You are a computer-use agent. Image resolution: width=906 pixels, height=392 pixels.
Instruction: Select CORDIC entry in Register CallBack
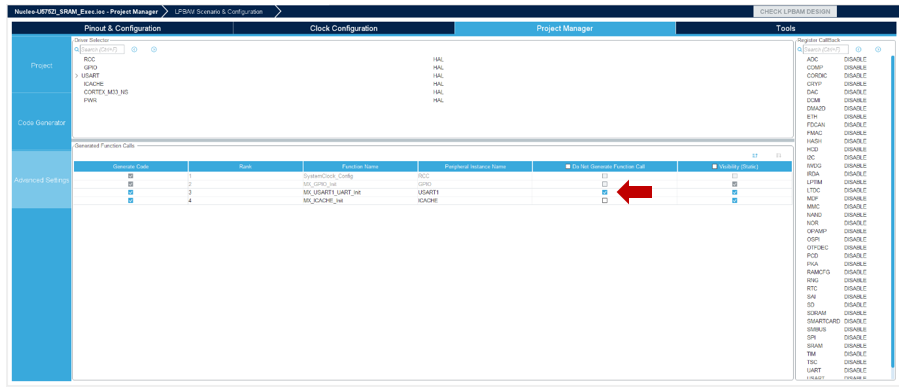(x=817, y=76)
